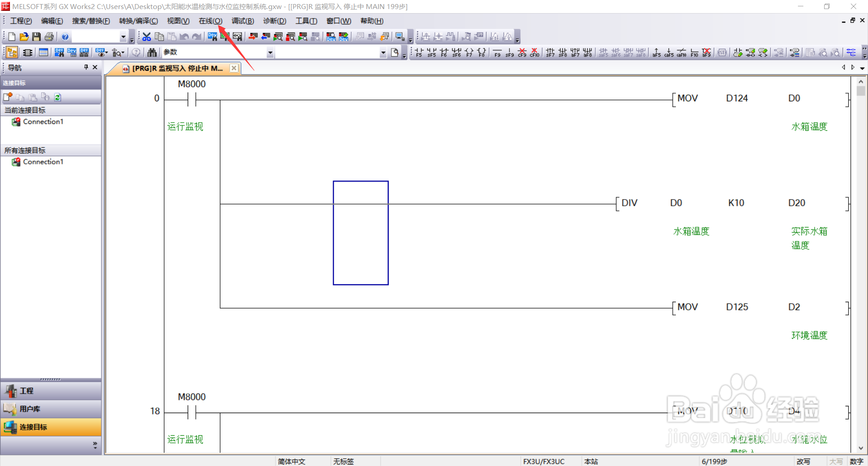The height and width of the screenshot is (466, 868).
Task: Switch to the 用户库 navigation view
Action: (51, 409)
